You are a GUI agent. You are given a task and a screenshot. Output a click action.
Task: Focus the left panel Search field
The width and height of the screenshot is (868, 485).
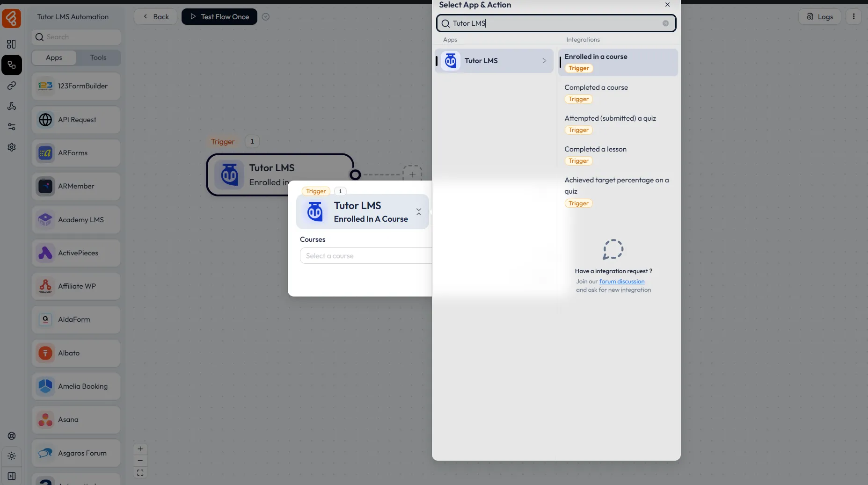click(76, 37)
